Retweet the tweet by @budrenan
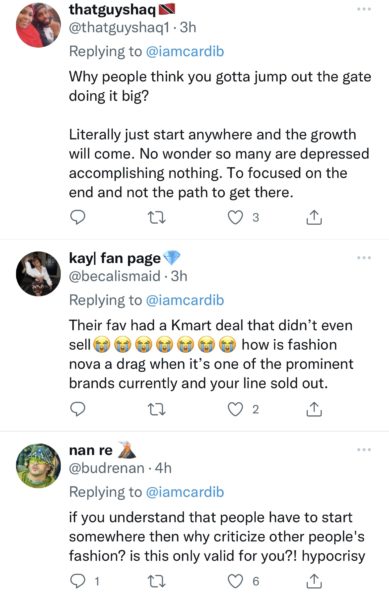The height and width of the screenshot is (600, 389). [x=157, y=582]
